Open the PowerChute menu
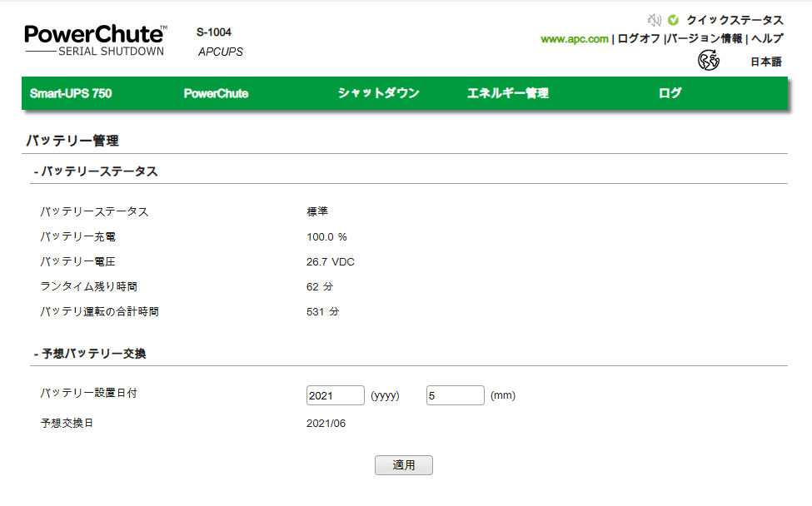 216,94
